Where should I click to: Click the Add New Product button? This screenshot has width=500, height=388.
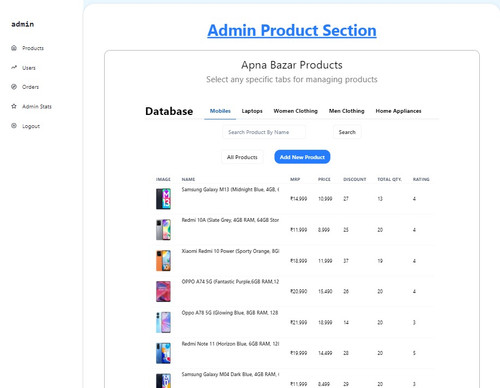(302, 157)
